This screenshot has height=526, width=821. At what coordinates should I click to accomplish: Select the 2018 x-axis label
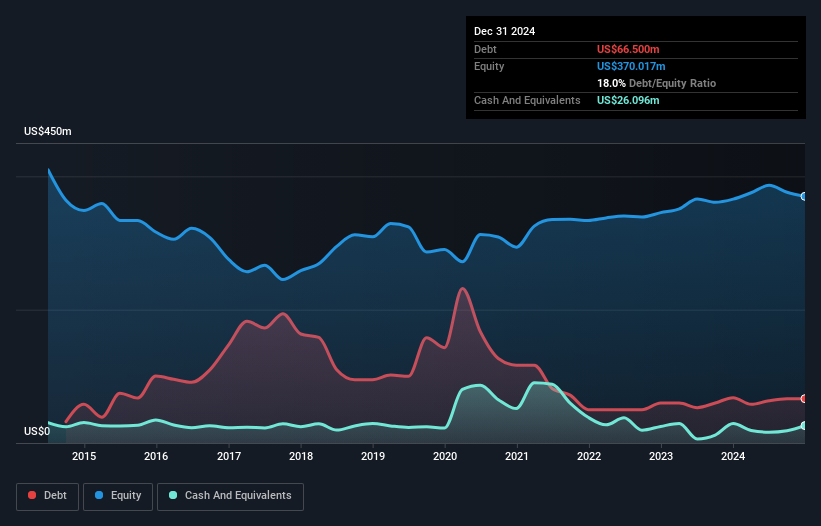tap(301, 456)
